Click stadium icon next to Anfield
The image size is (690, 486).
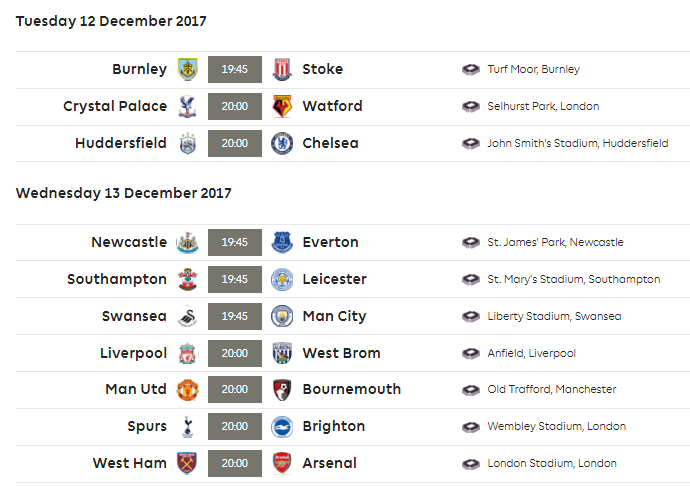click(x=470, y=353)
